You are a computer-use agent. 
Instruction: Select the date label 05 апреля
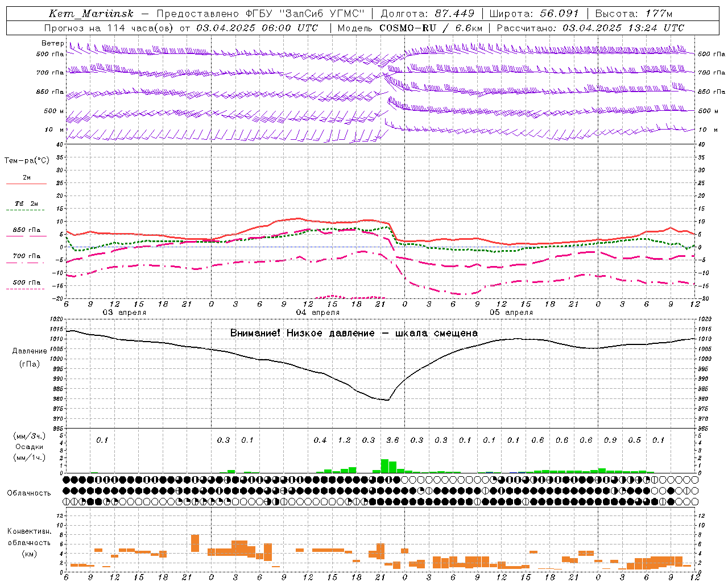point(511,313)
